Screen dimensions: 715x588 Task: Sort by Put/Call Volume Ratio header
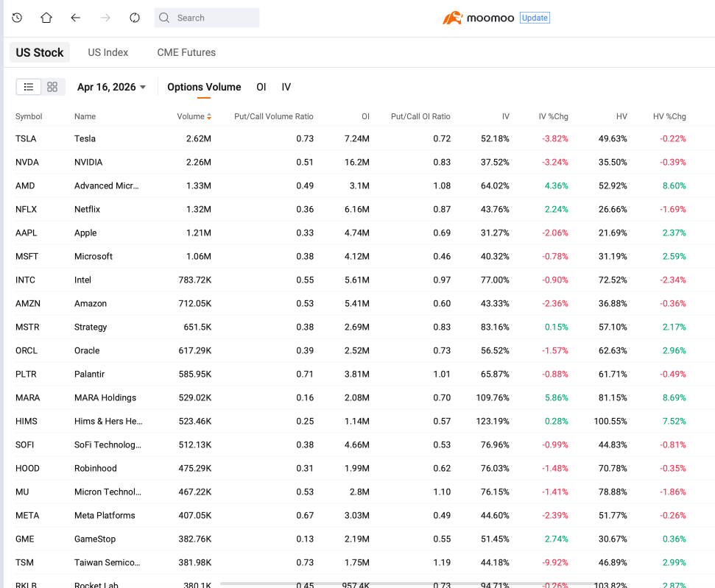(274, 117)
